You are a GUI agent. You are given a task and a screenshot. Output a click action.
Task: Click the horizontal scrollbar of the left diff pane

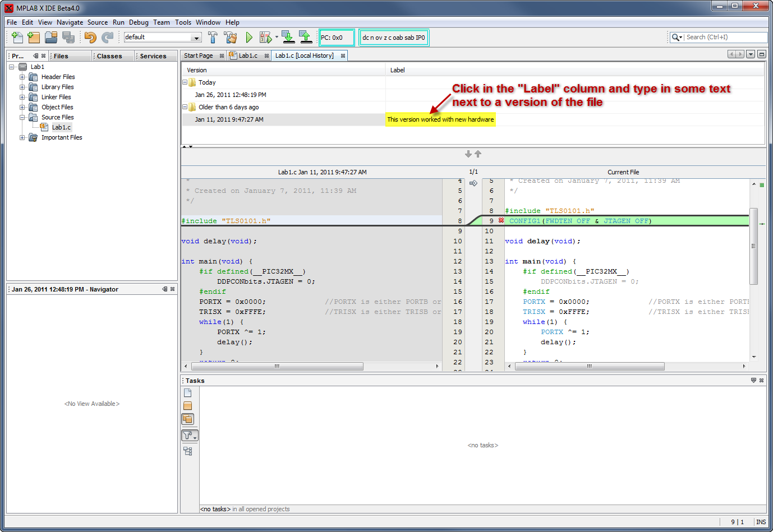click(x=277, y=366)
